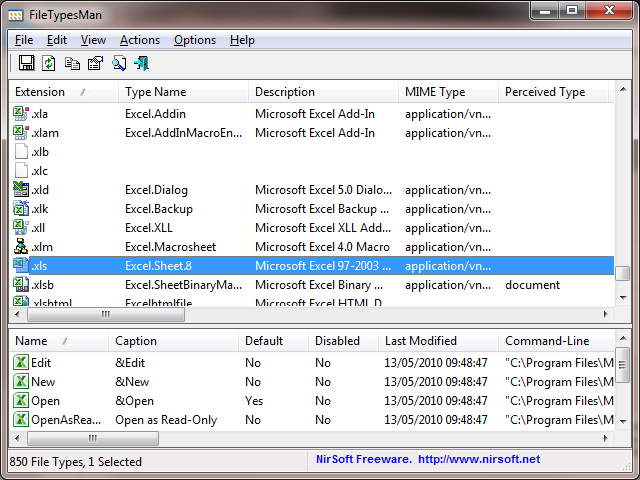Click the file types list scroll-up arrow

[623, 89]
